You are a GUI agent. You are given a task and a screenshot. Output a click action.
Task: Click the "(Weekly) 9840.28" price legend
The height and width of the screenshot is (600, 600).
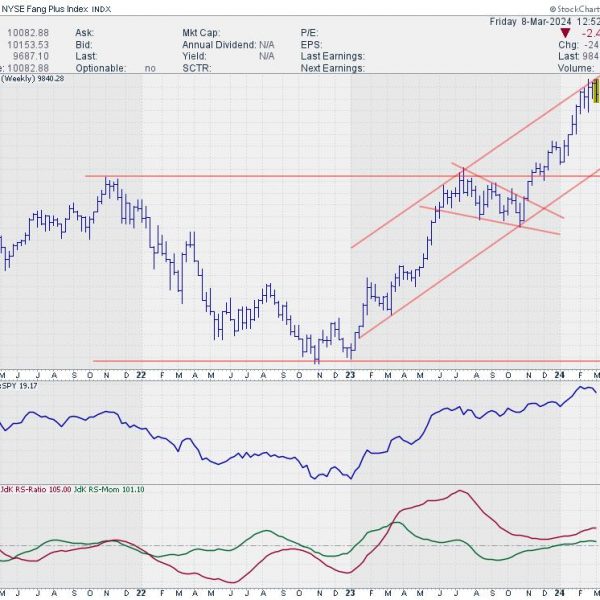point(32,78)
